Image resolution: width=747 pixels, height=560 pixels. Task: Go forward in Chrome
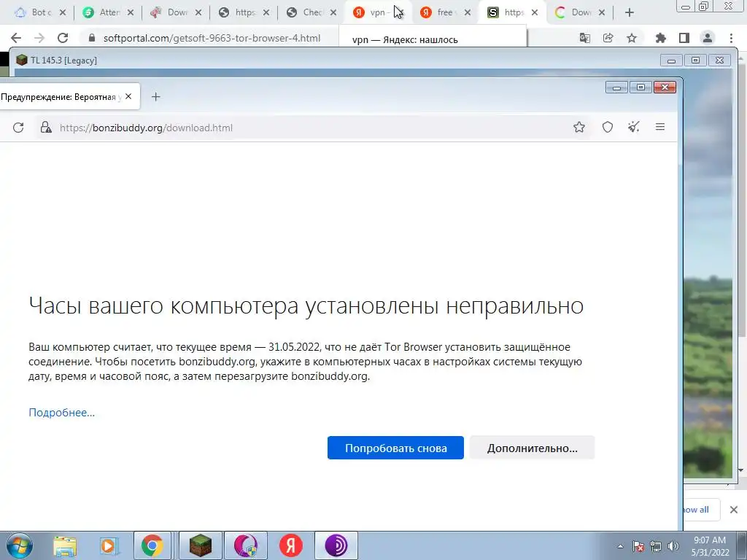39,38
